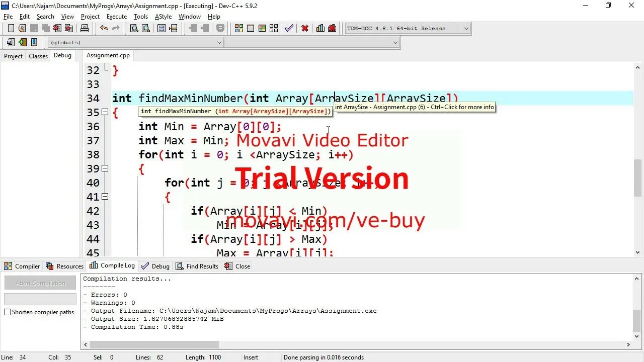
Task: Click the Close All toolbar icon
Action: [x=69, y=28]
